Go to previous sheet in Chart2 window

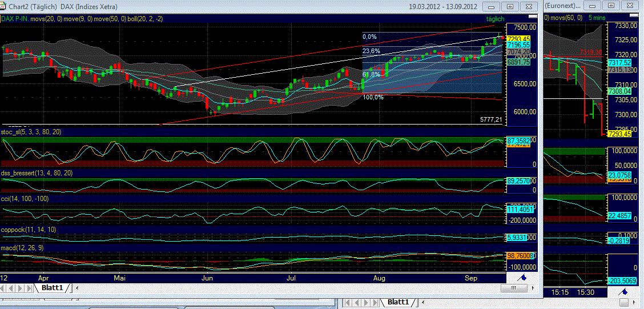pyautogui.click(x=11, y=288)
